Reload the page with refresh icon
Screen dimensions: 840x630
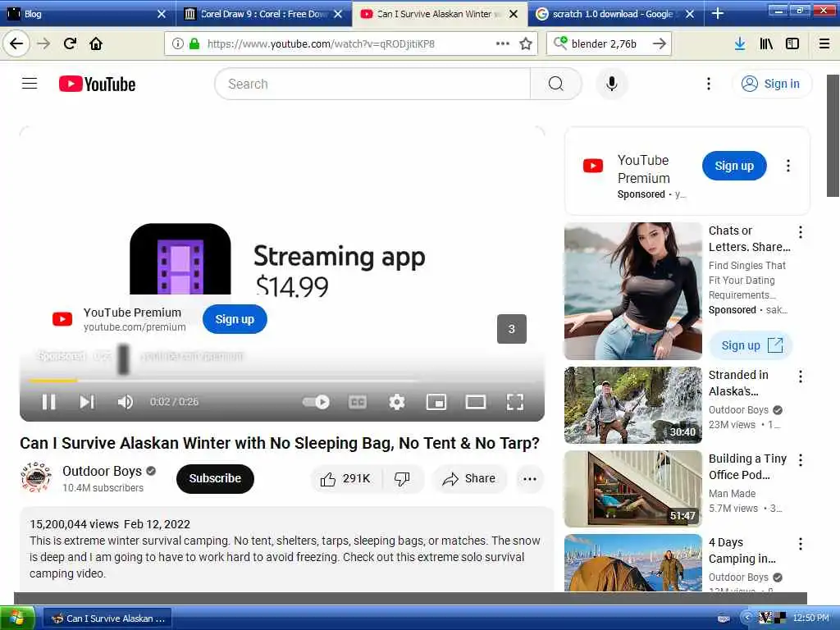[70, 43]
